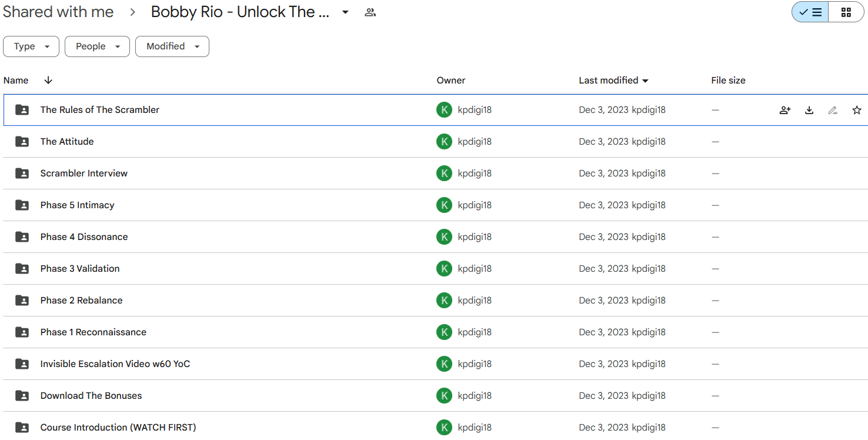
Task: Click owner avatar in The Attitude row
Action: point(444,142)
